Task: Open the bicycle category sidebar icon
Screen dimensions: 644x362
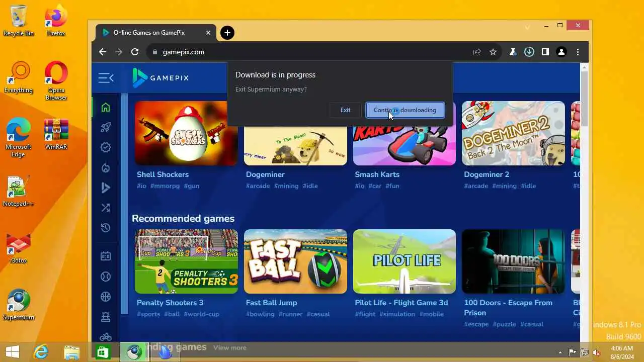Action: (106, 337)
